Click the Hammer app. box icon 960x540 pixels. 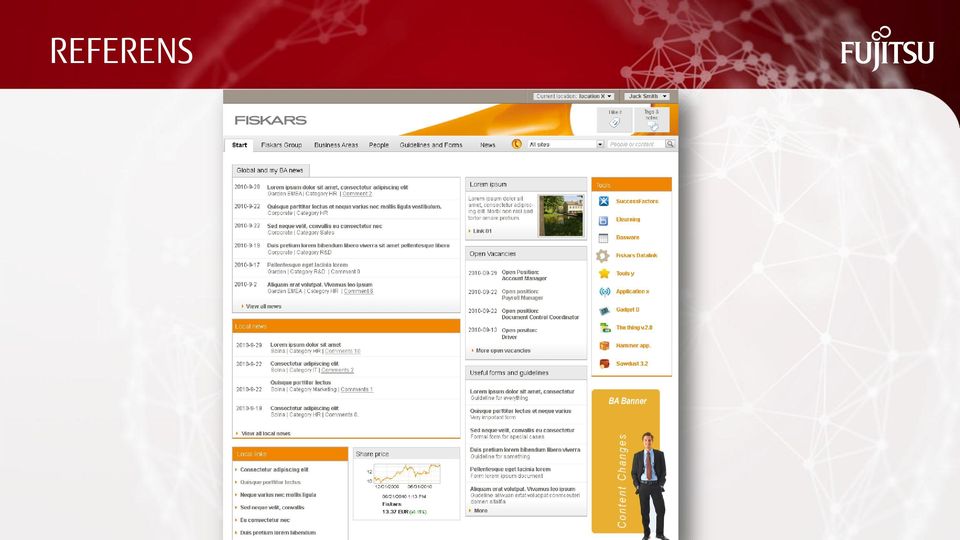(x=604, y=345)
